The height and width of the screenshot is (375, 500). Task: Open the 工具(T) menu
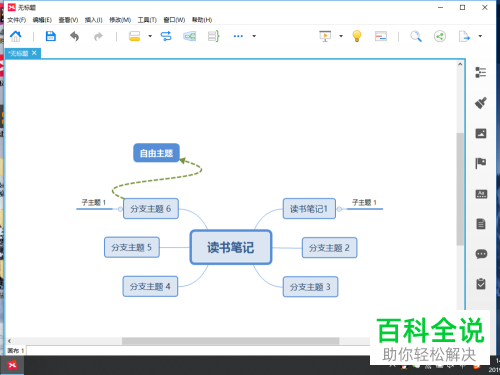coord(147,20)
